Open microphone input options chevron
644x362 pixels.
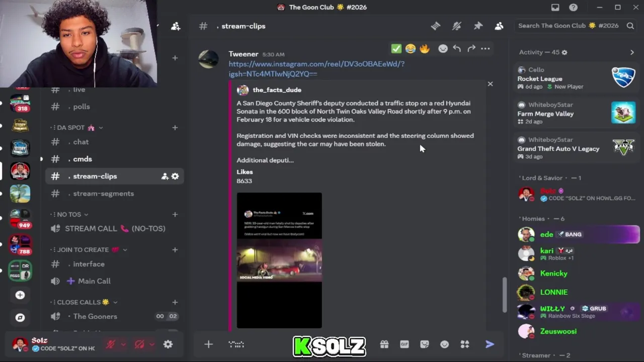pos(122,344)
